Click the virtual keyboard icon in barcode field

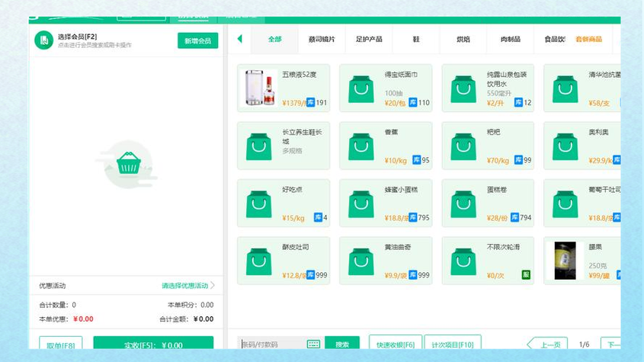313,344
